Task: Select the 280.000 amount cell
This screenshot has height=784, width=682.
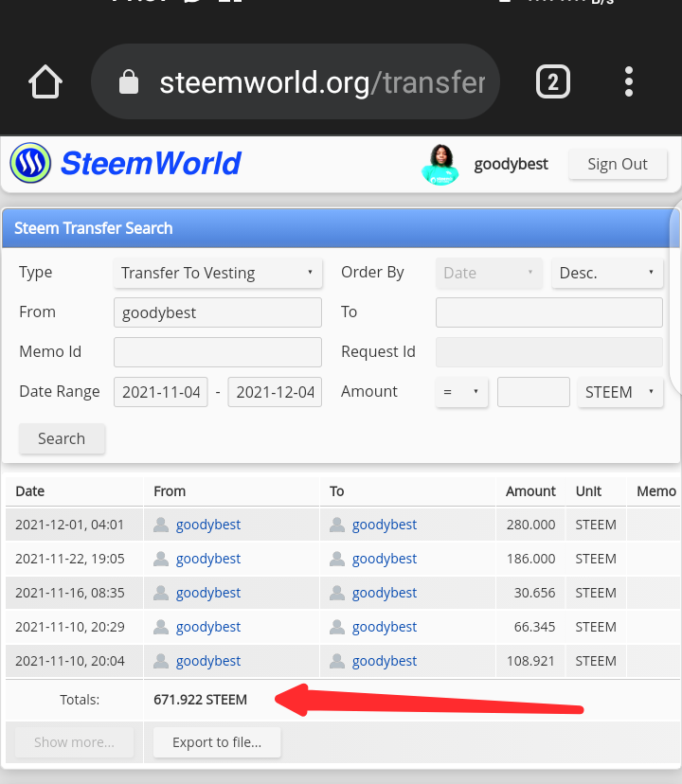Action: click(530, 525)
